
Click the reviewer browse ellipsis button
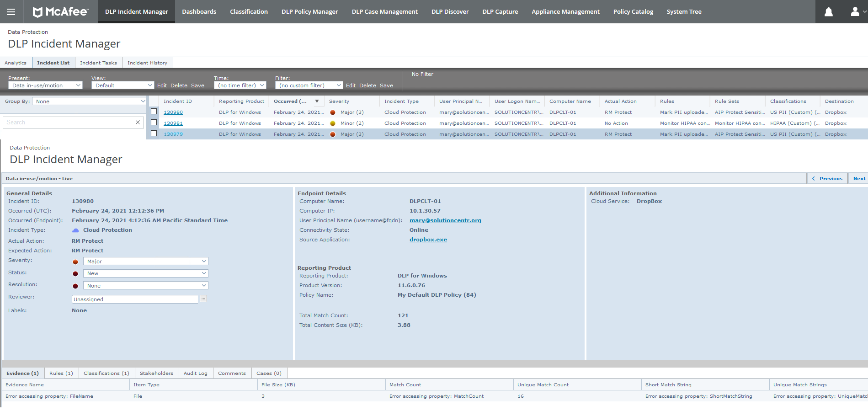(203, 299)
